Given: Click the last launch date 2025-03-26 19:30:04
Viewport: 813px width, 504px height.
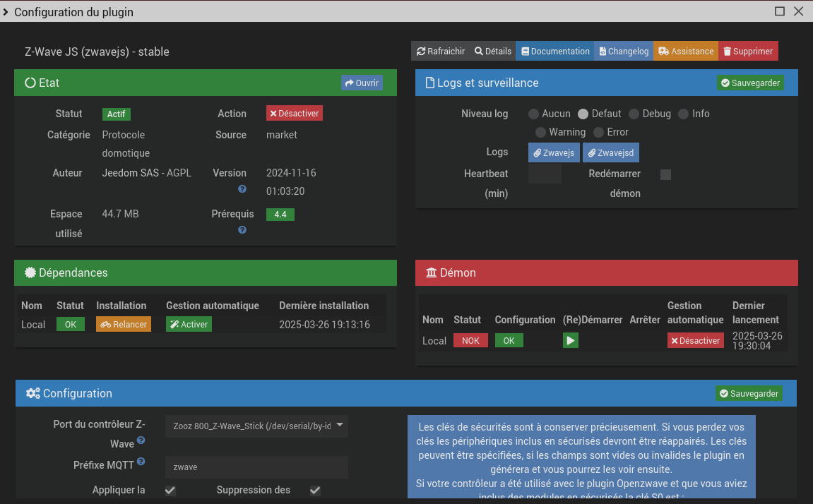Looking at the screenshot, I should pos(757,341).
